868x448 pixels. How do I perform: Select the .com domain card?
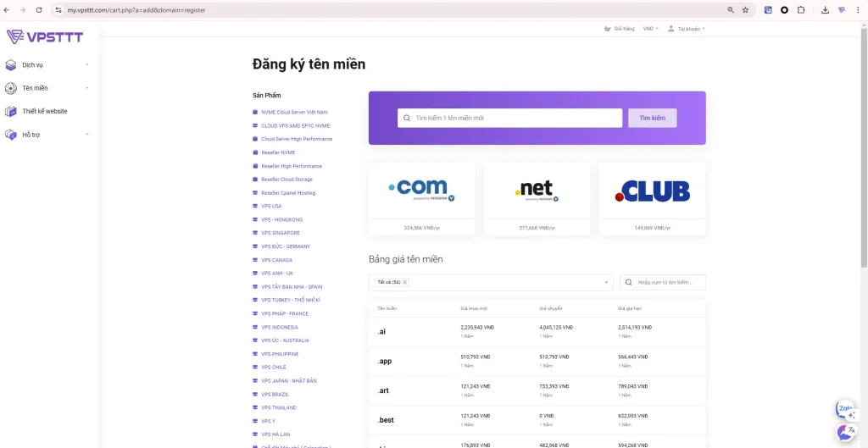(x=422, y=199)
